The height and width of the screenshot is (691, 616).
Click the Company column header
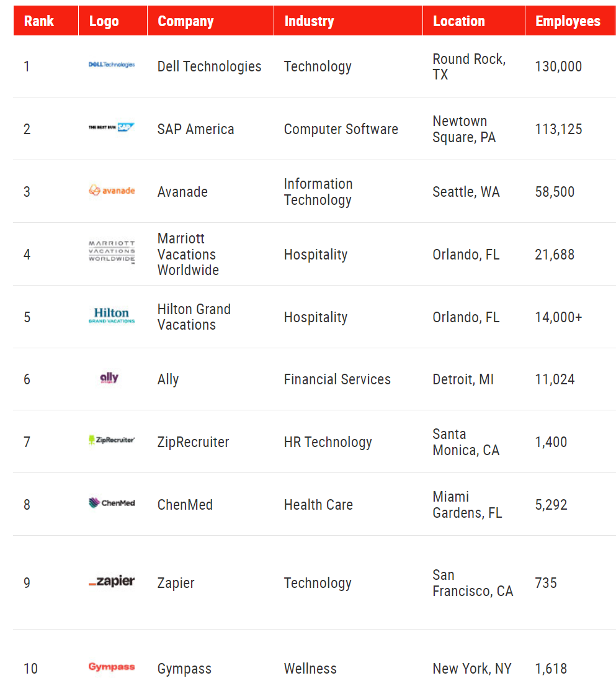click(x=185, y=21)
